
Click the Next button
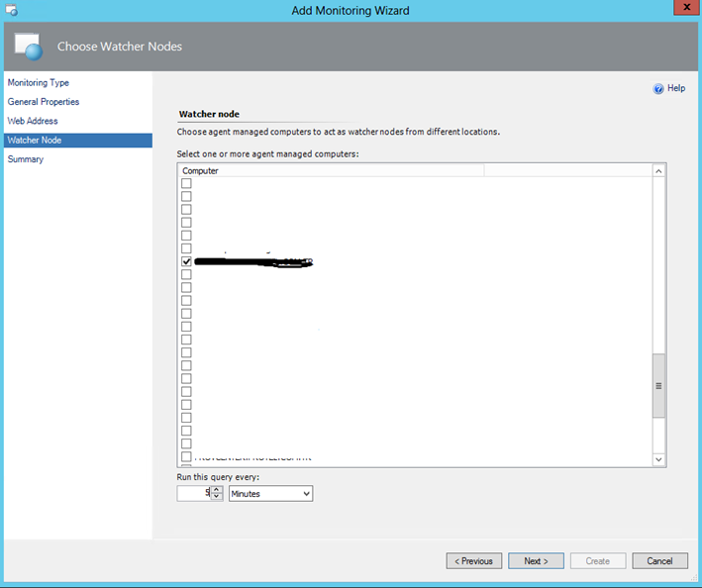click(536, 561)
